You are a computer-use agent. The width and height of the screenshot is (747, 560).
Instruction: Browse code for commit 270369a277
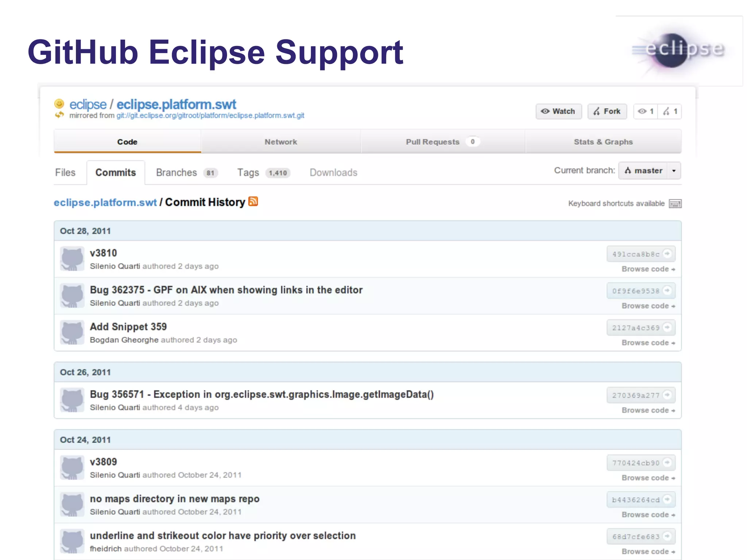649,410
